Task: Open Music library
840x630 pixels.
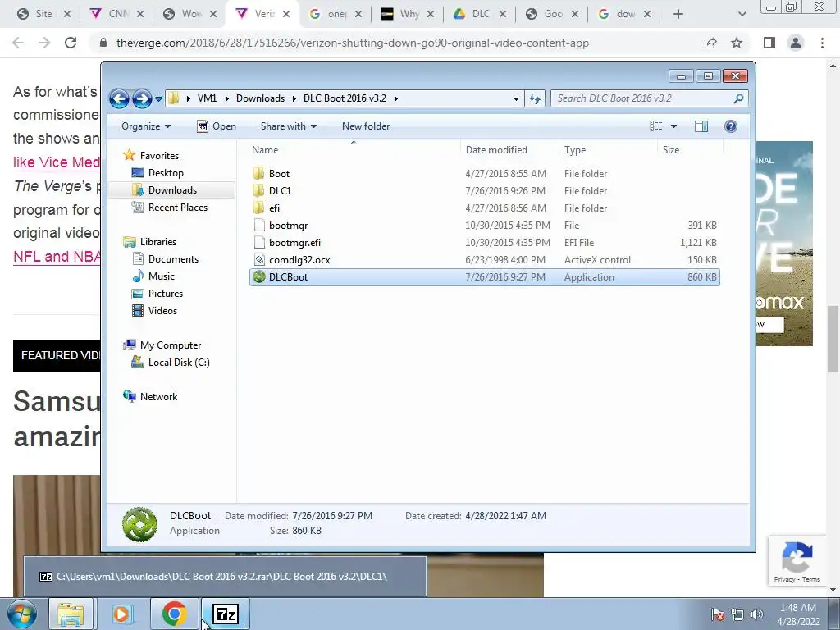Action: (x=162, y=276)
